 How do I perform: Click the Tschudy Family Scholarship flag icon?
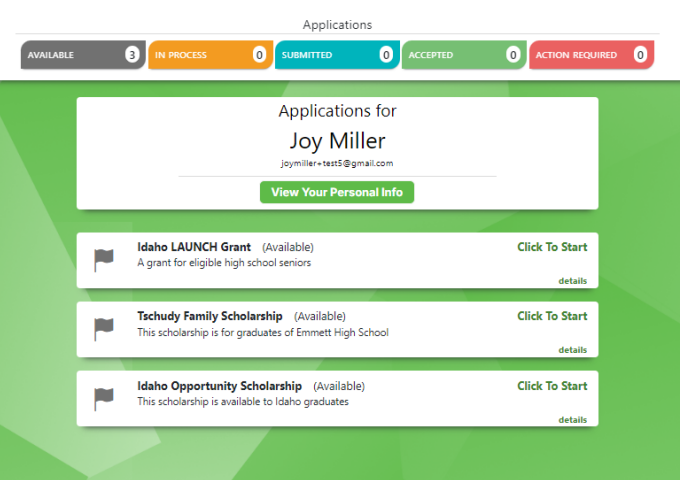click(104, 329)
